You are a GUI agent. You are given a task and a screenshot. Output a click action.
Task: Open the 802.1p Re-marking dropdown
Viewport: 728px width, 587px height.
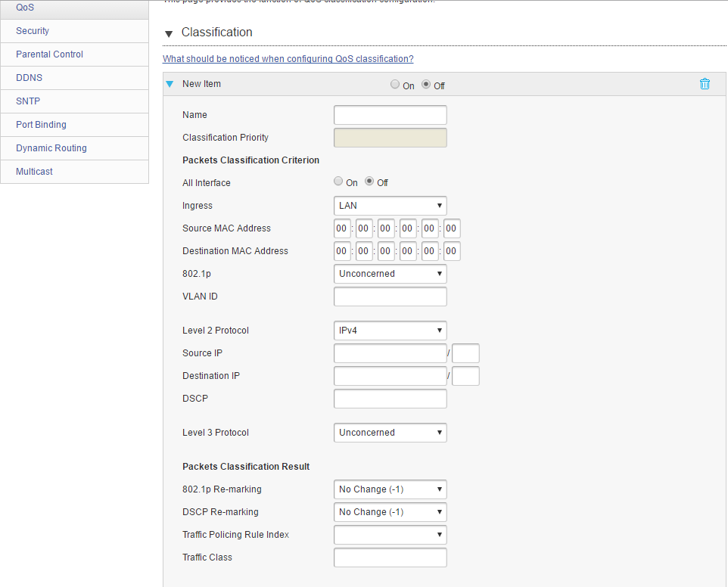[390, 489]
